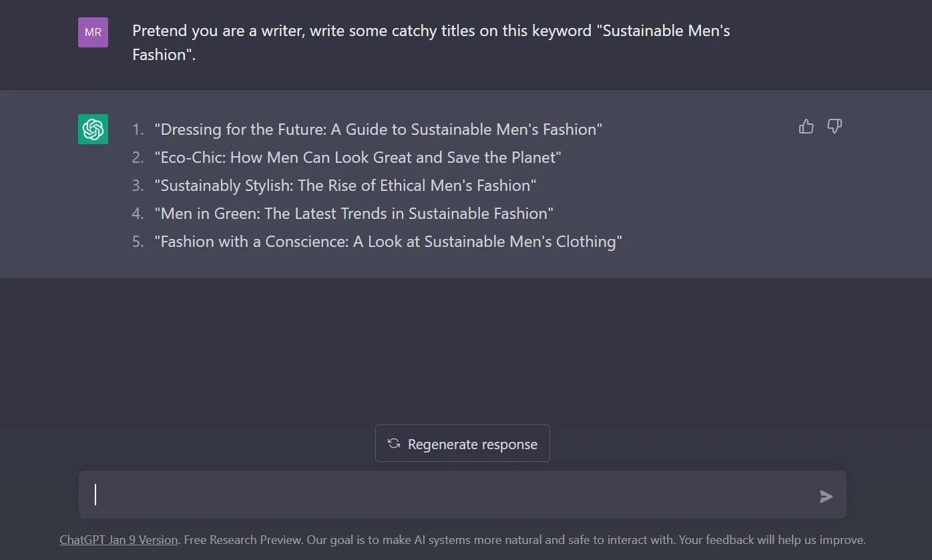The image size is (932, 560).
Task: Click the word "Fashion" ending the user prompt
Action: (160, 55)
